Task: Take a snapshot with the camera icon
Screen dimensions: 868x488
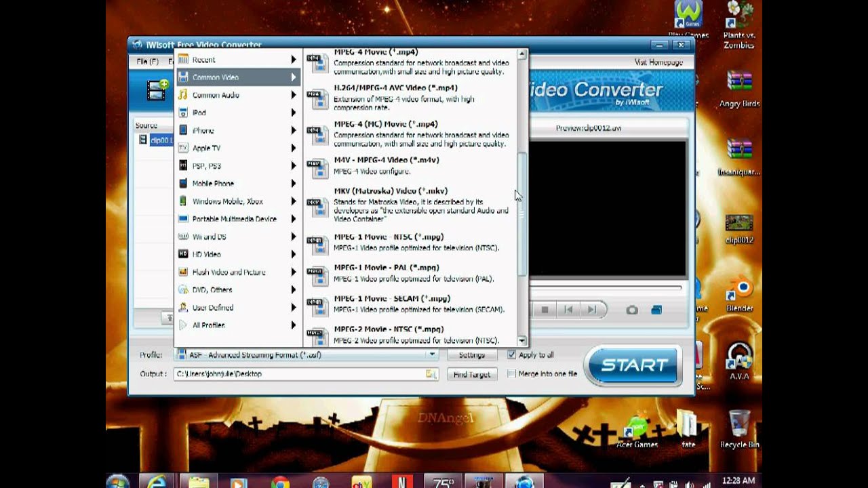Action: [x=632, y=310]
